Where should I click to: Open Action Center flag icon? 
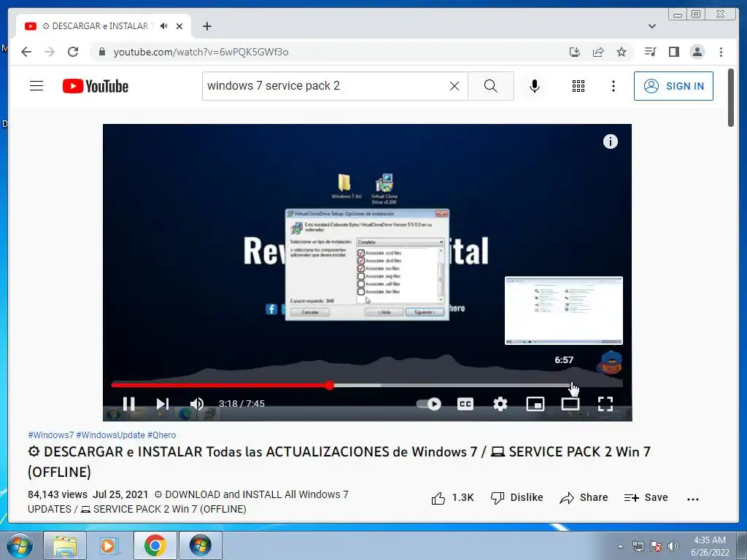point(656,546)
